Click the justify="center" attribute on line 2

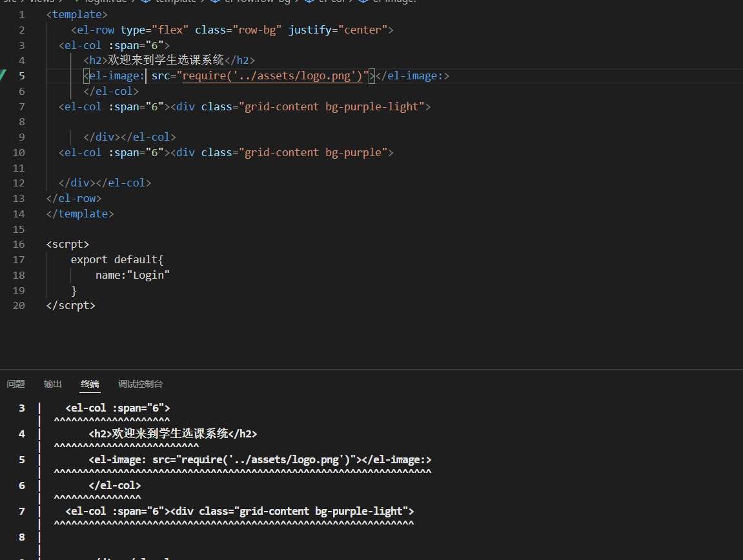tap(337, 30)
